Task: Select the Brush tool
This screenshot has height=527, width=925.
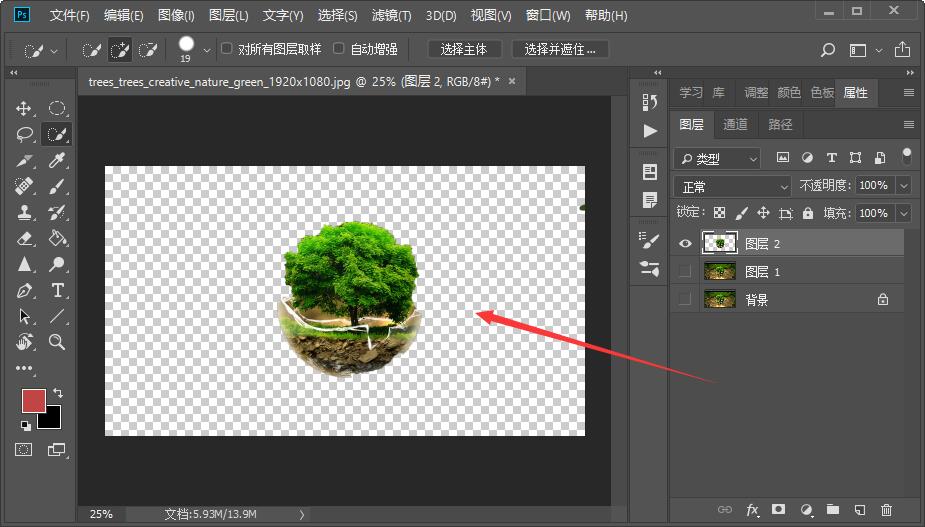Action: click(x=57, y=186)
